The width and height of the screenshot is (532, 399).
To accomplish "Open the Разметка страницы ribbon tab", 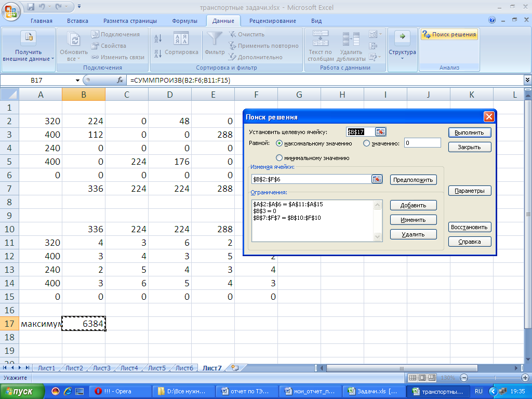I will pyautogui.click(x=130, y=21).
